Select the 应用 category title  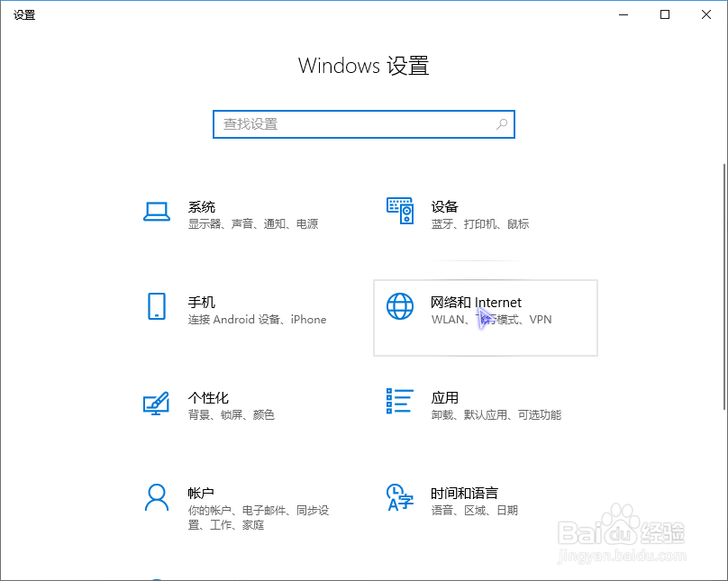click(x=444, y=398)
